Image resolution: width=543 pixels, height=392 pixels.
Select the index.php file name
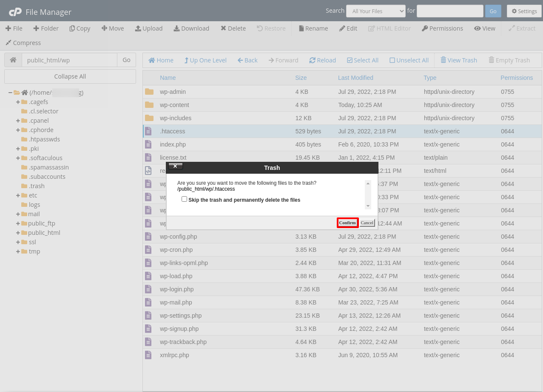(x=173, y=144)
